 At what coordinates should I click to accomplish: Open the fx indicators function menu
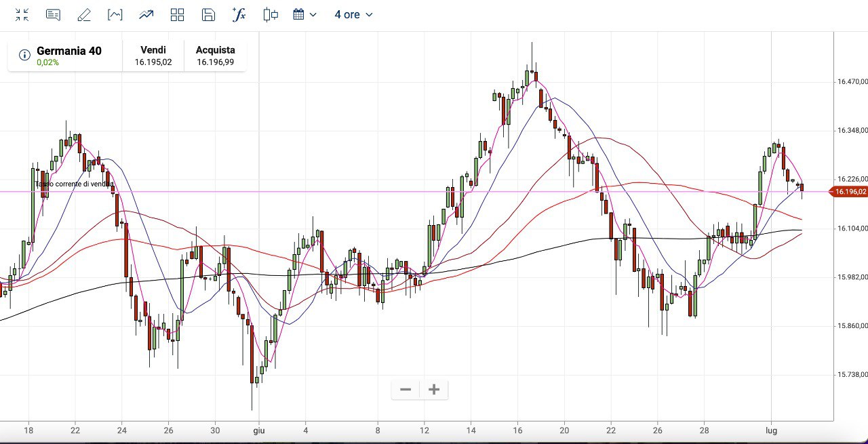(x=239, y=15)
